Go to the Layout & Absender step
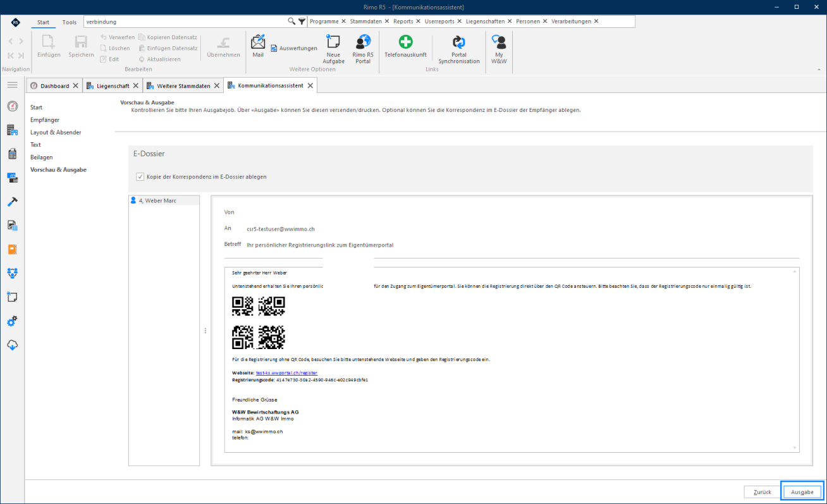The image size is (827, 504). click(56, 132)
